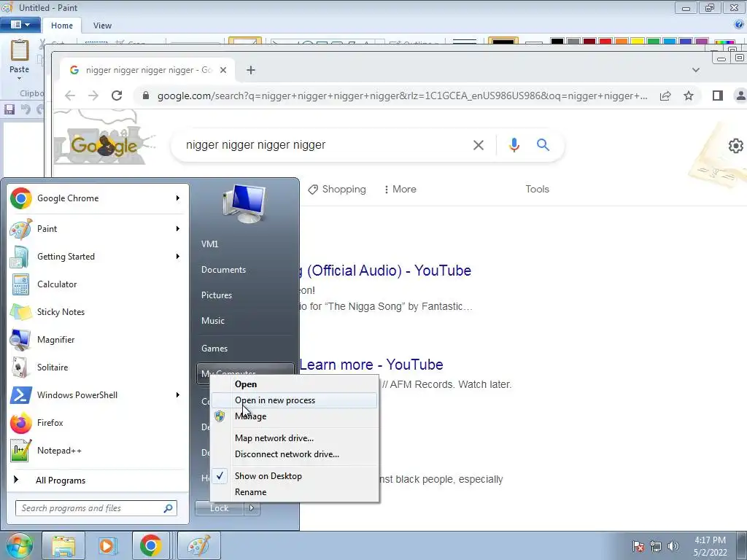Viewport: 747px width, 560px height.
Task: Switch to Paint's Home ribbon tab
Action: pyautogui.click(x=62, y=26)
